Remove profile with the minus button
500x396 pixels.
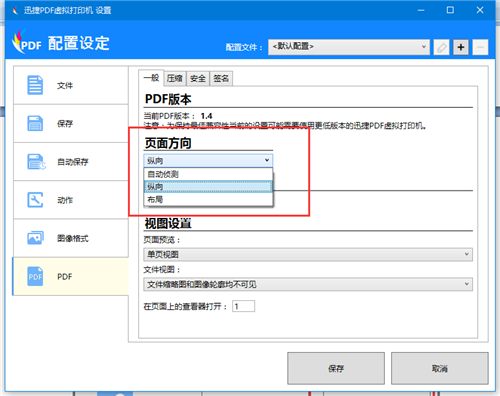pos(480,47)
